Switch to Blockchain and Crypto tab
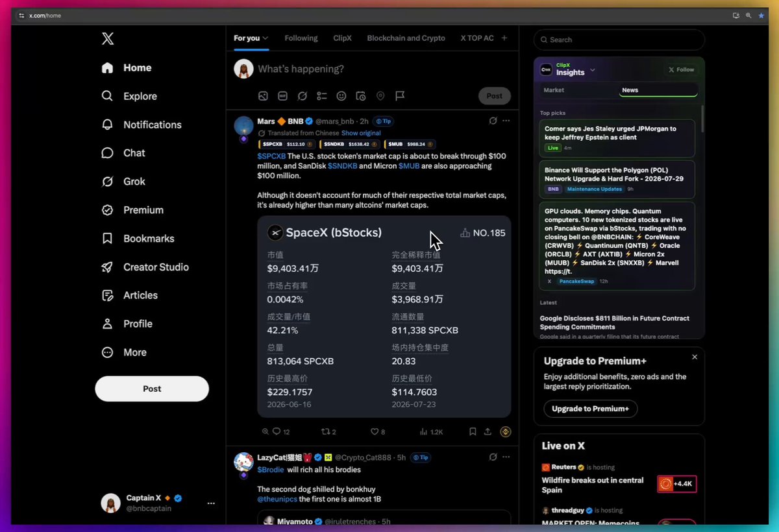The image size is (779, 532). coord(406,38)
